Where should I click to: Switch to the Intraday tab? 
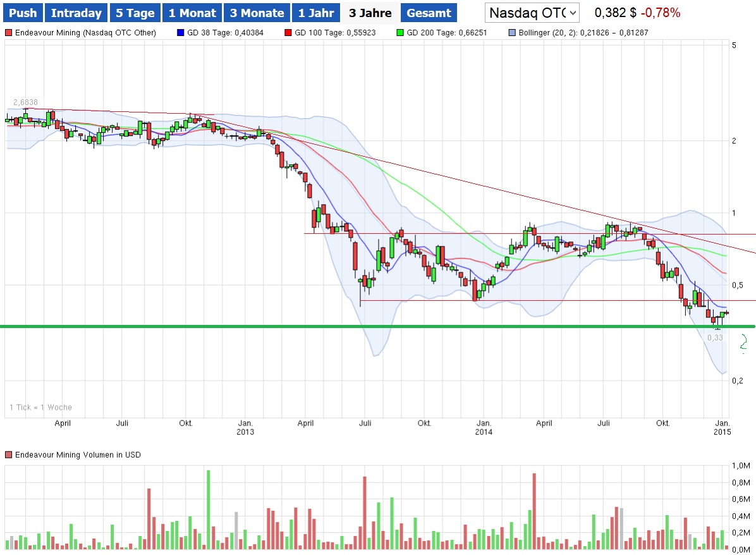pyautogui.click(x=76, y=13)
